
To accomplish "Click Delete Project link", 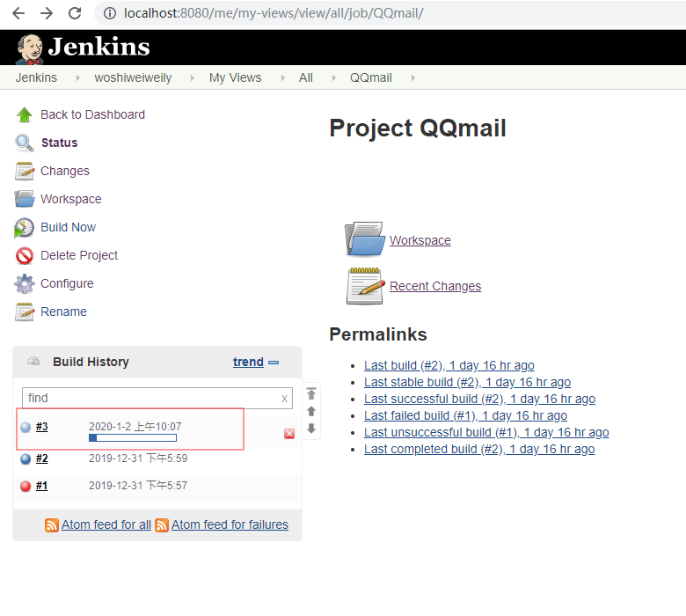I will (79, 255).
